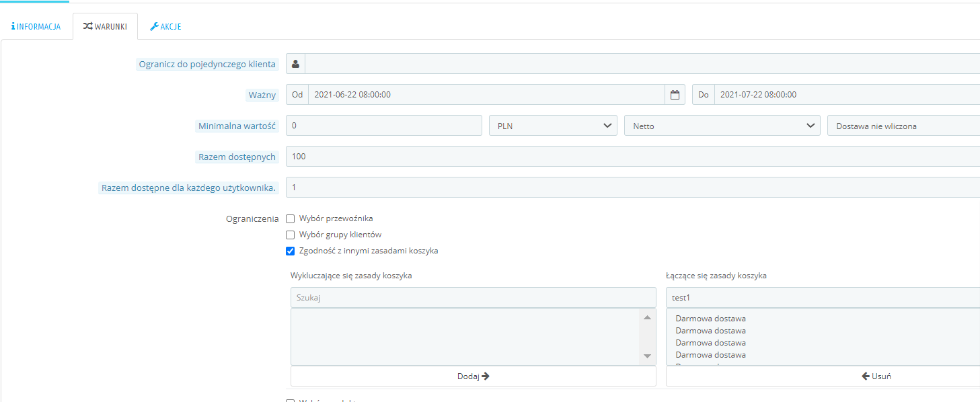
Task: Click the empty excluded cart rules list
Action: pos(465,337)
